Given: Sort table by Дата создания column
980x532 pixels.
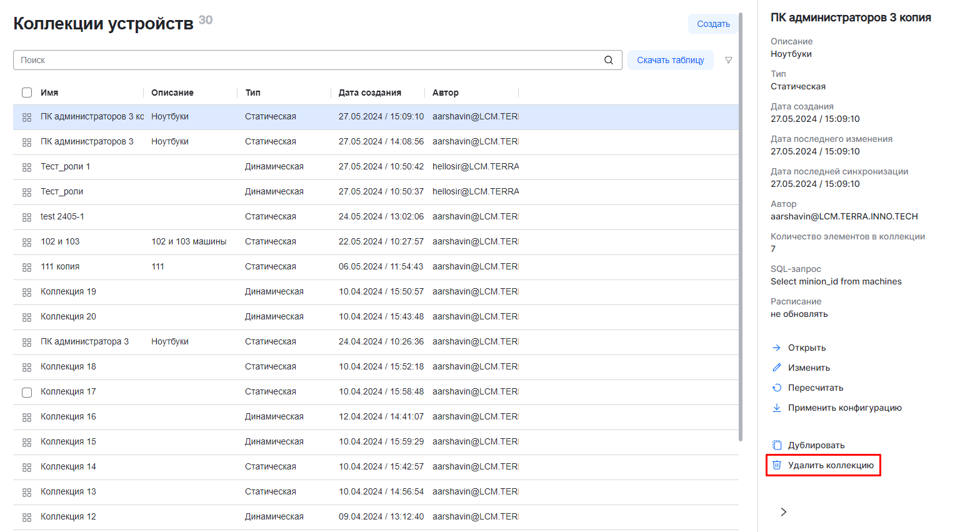Looking at the screenshot, I should pos(369,93).
